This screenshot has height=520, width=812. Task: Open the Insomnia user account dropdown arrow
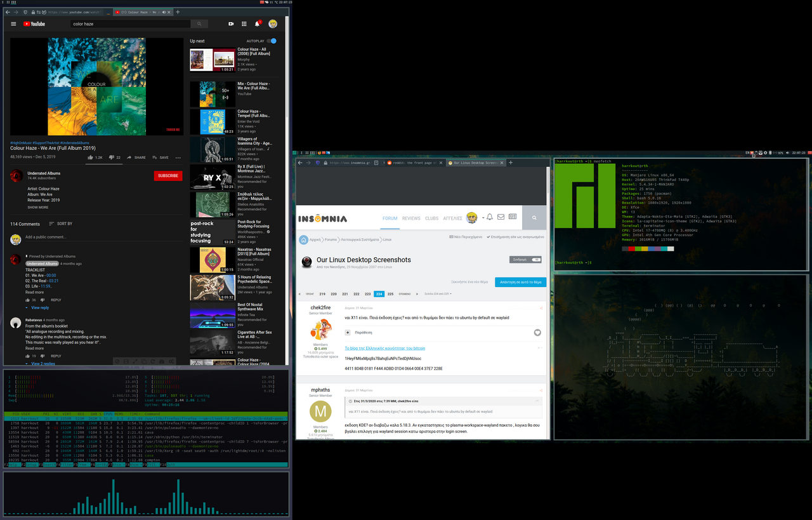click(x=483, y=218)
